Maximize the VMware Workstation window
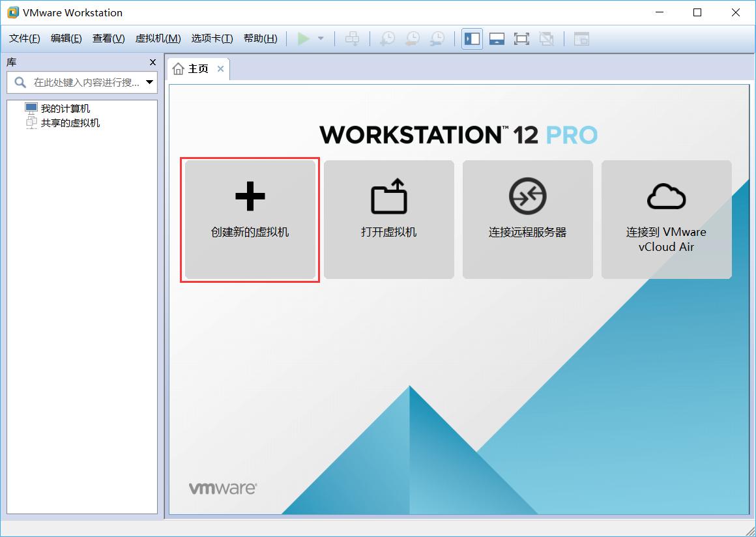This screenshot has width=756, height=537. tap(697, 12)
